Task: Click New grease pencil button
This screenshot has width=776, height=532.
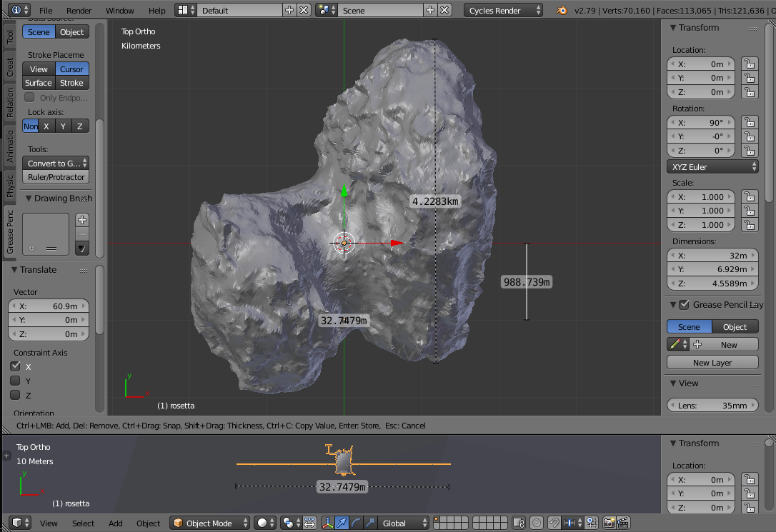Action: tap(724, 344)
